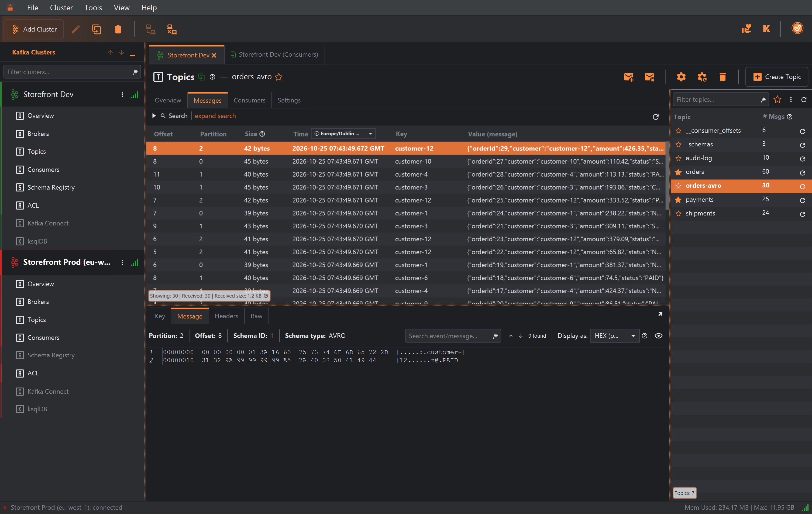Switch to the Consumers tab of topic

pyautogui.click(x=250, y=101)
